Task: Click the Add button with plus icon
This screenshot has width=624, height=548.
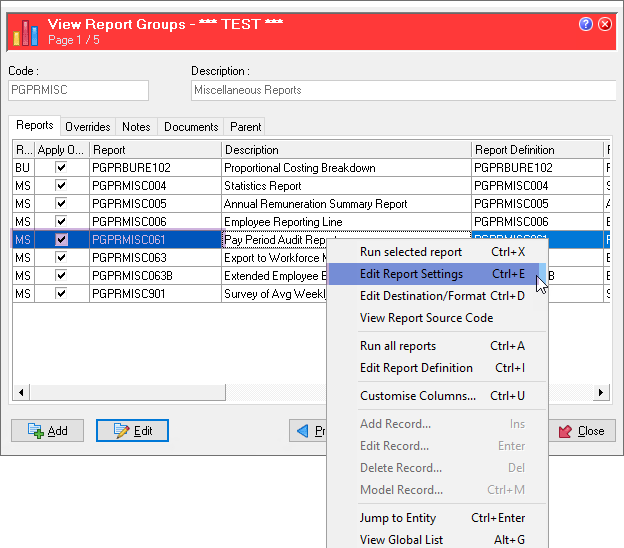Action: 47,431
